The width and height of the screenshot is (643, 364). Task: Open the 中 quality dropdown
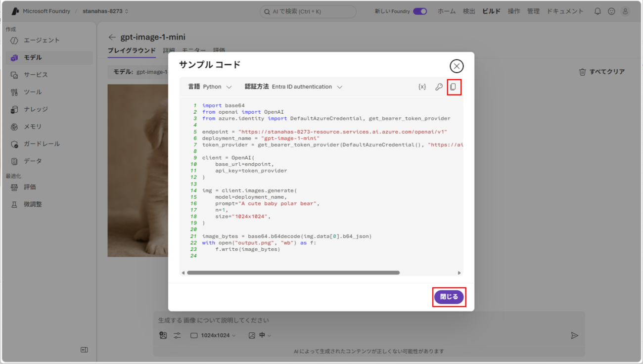260,335
